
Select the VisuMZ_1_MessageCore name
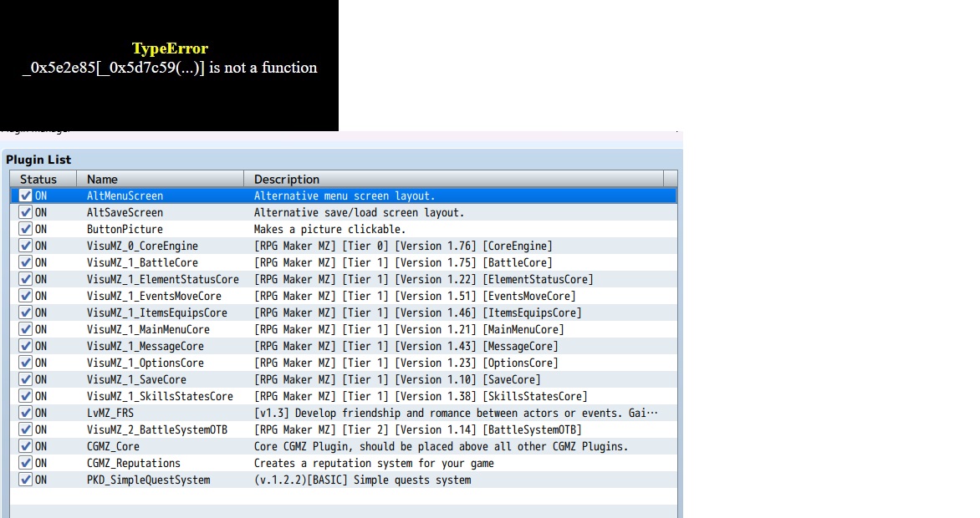click(x=145, y=346)
